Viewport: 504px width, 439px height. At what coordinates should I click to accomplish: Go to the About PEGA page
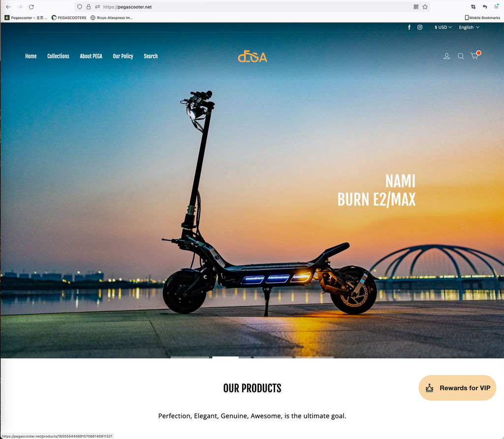click(91, 56)
